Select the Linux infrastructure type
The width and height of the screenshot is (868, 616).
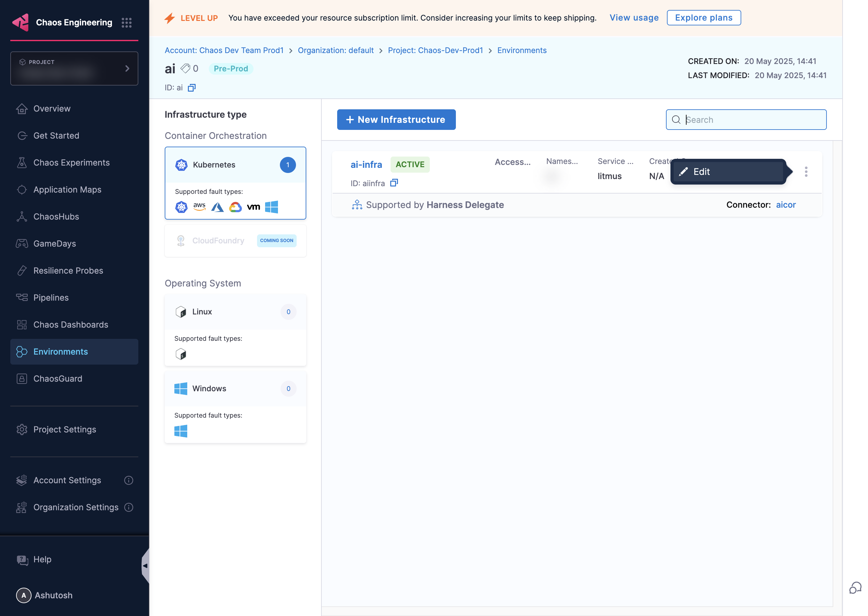tap(235, 330)
